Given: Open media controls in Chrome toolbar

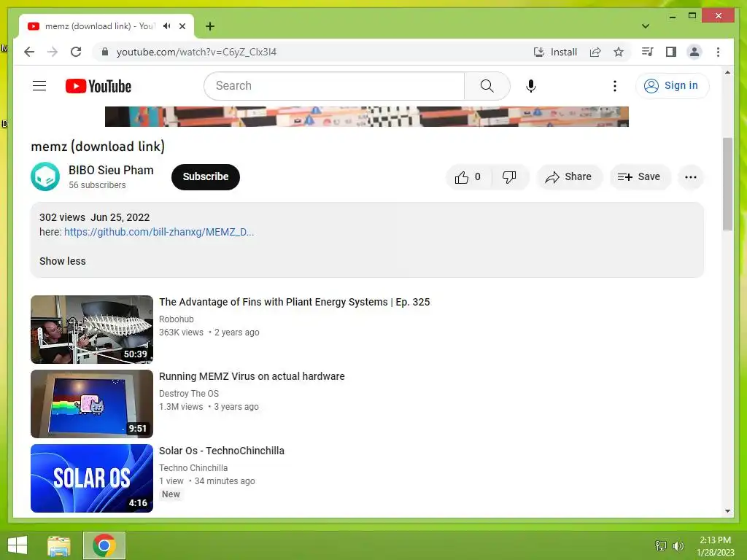Looking at the screenshot, I should pos(647,52).
